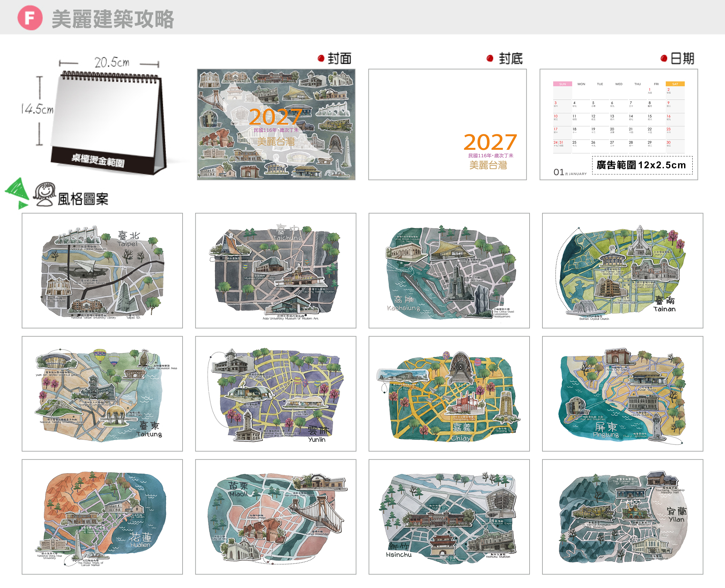Image resolution: width=725 pixels, height=588 pixels.
Task: Open the 2027 front cover image
Action: click(276, 124)
